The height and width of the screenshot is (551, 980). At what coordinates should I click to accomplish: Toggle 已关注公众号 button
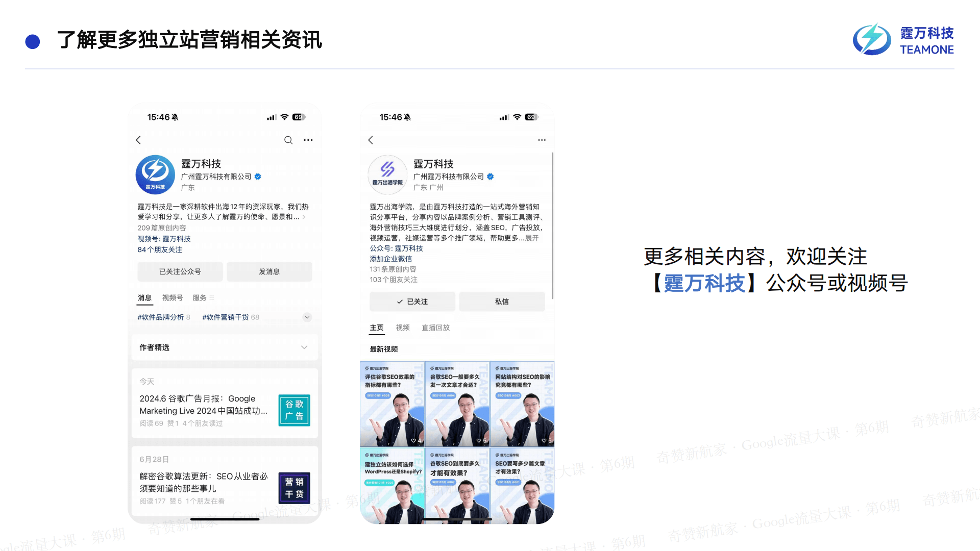180,271
